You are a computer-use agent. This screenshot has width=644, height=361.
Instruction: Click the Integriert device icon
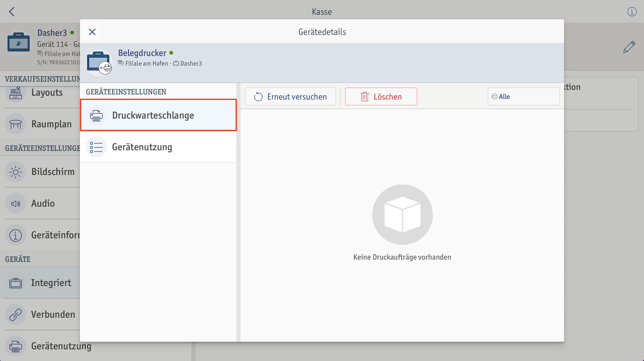(16, 283)
